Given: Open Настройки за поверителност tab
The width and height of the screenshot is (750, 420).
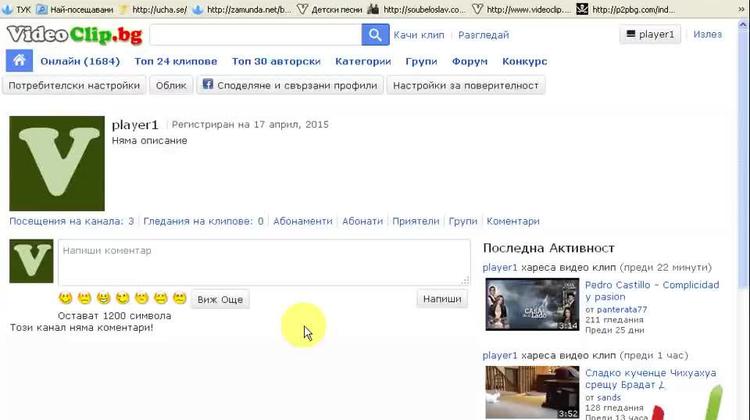Looking at the screenshot, I should point(465,86).
